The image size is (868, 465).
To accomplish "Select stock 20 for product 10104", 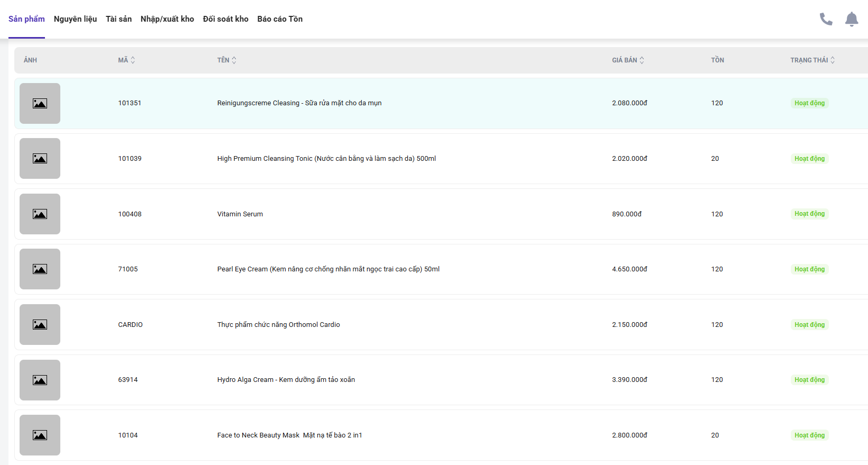I will pos(715,435).
